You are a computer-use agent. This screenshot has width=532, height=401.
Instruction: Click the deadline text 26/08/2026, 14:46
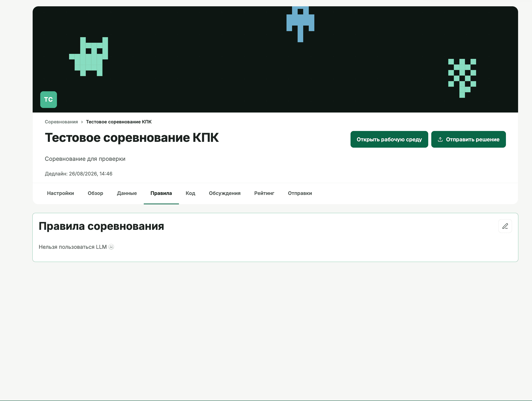[91, 174]
